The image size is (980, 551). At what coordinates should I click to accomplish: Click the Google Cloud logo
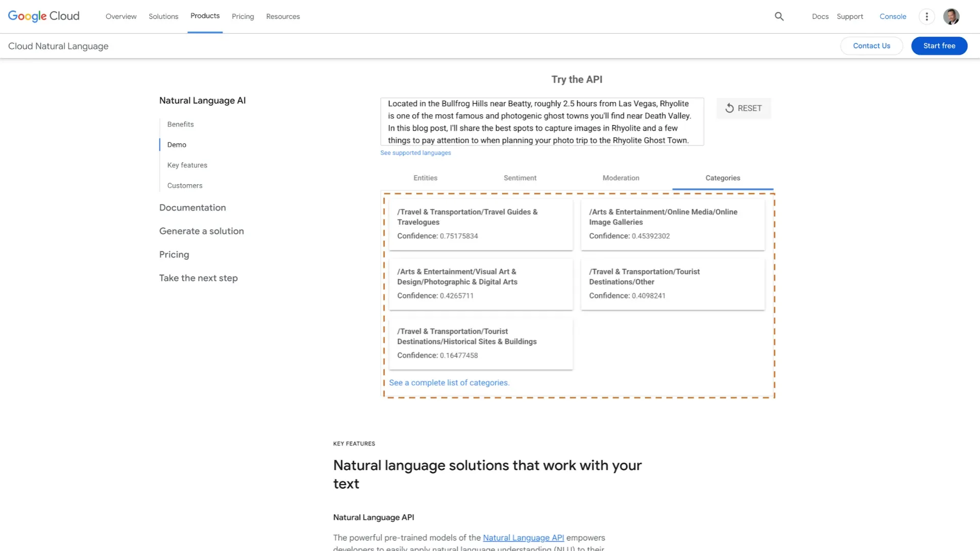pos(44,16)
